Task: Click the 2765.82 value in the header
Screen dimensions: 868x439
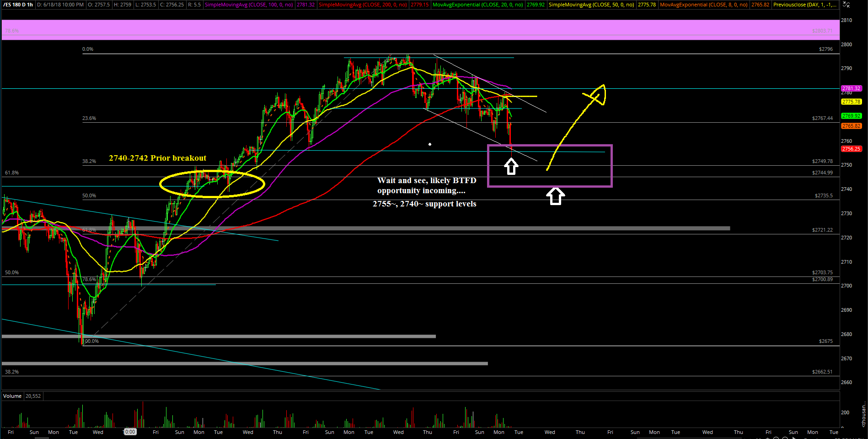Action: 760,5
